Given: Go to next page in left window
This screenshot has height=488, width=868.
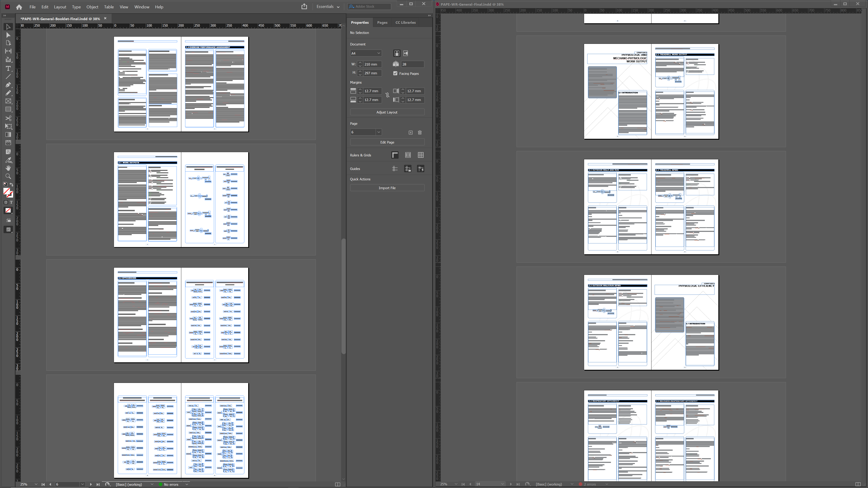Looking at the screenshot, I should coord(91,484).
